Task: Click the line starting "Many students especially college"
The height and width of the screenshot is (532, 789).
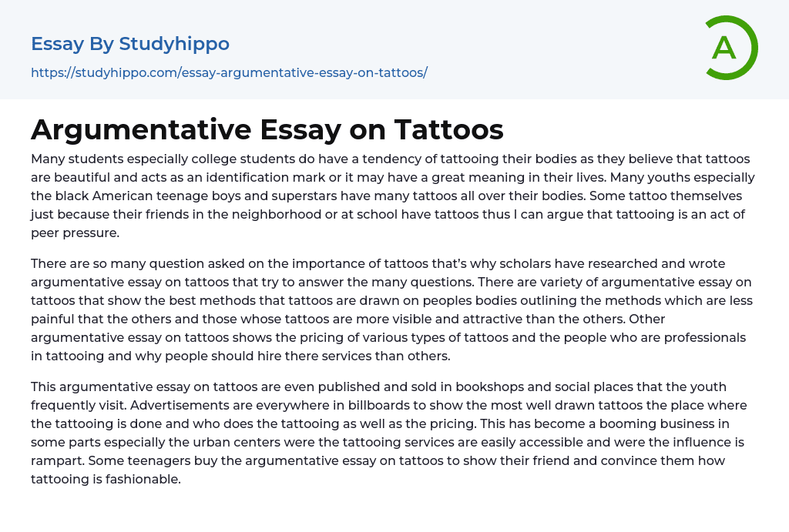Action: tap(390, 159)
